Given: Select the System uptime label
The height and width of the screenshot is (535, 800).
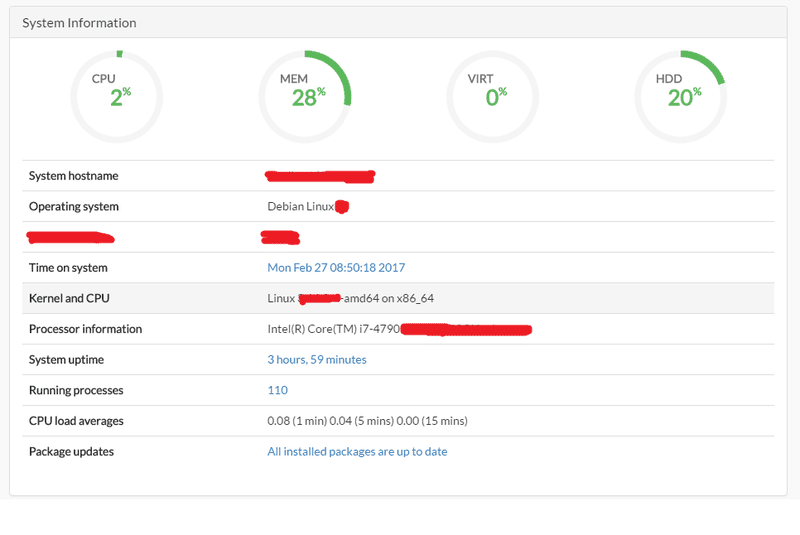Looking at the screenshot, I should pyautogui.click(x=66, y=360).
